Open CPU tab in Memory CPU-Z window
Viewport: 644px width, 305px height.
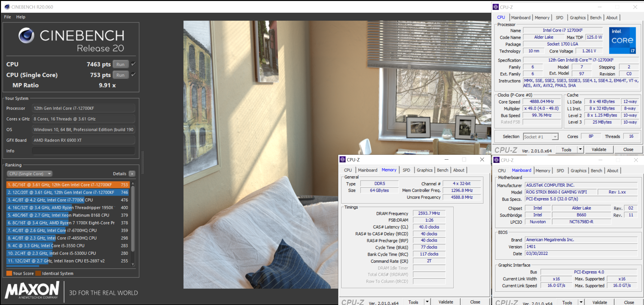point(348,170)
